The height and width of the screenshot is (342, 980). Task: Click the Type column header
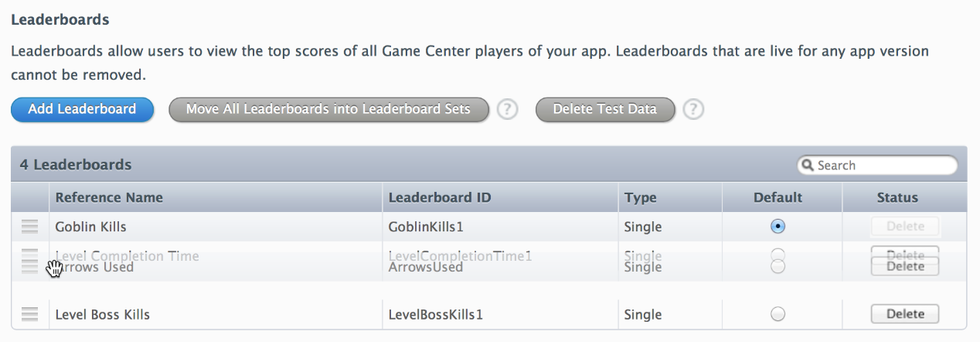(640, 197)
